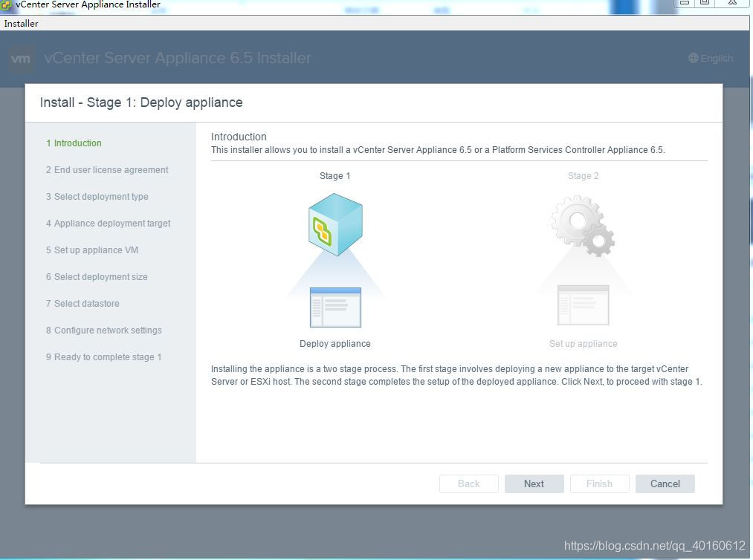Click the vCenter Server Appliance 6.5 Installer header text
The height and width of the screenshot is (560, 753).
coord(177,58)
